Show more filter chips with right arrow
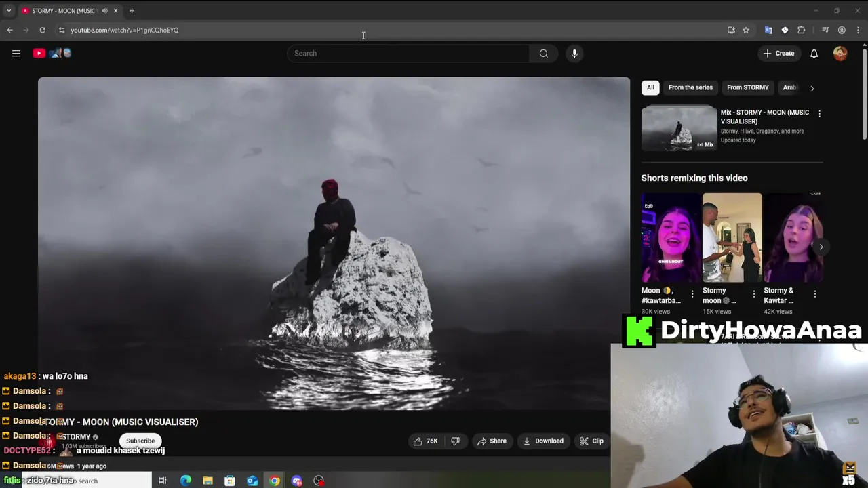The width and height of the screenshot is (868, 488). pyautogui.click(x=812, y=88)
